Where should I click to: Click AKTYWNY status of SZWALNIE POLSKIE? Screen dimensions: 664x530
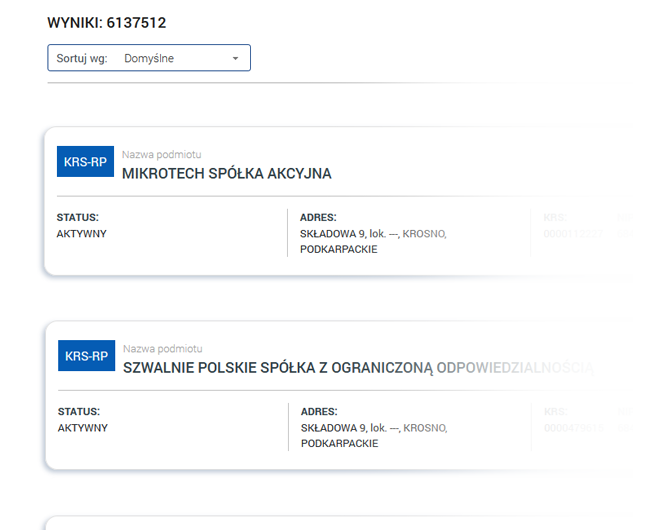tap(83, 428)
